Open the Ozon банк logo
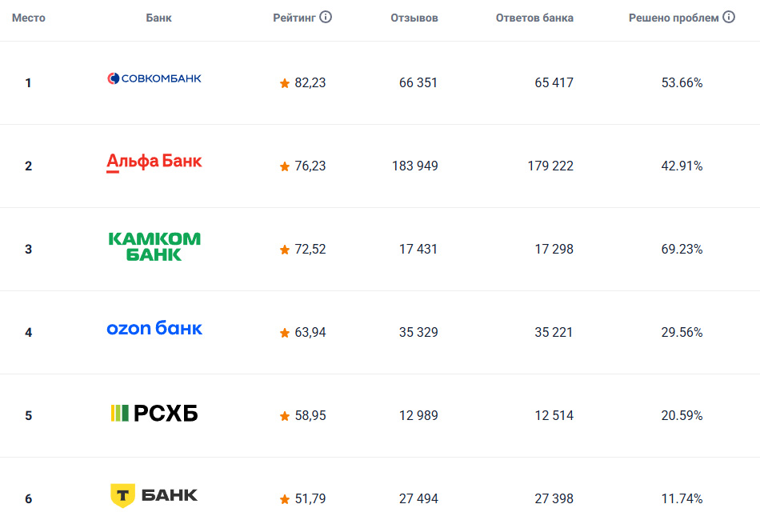The image size is (760, 532). click(x=154, y=329)
